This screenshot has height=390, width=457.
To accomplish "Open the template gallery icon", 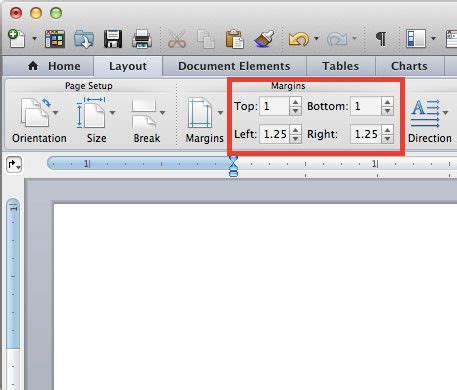I will point(55,39).
